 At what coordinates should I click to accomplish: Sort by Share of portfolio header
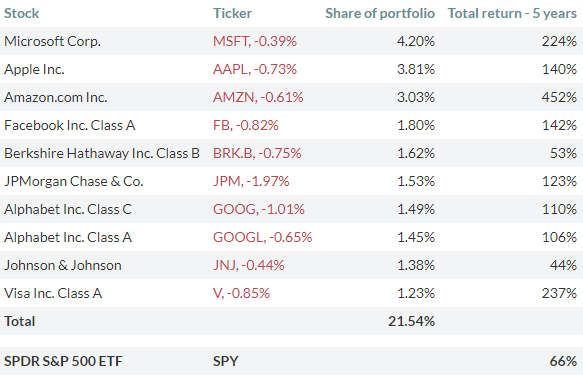coord(380,13)
